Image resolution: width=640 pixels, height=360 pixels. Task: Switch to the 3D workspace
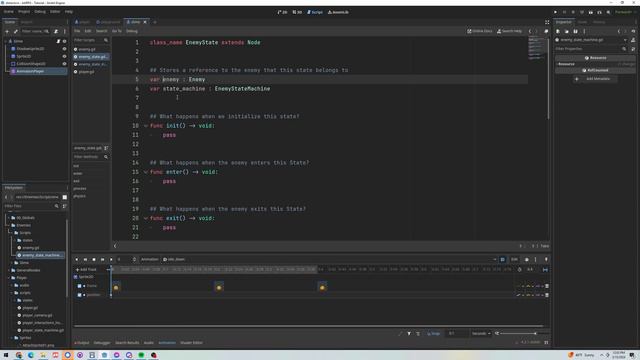297,12
